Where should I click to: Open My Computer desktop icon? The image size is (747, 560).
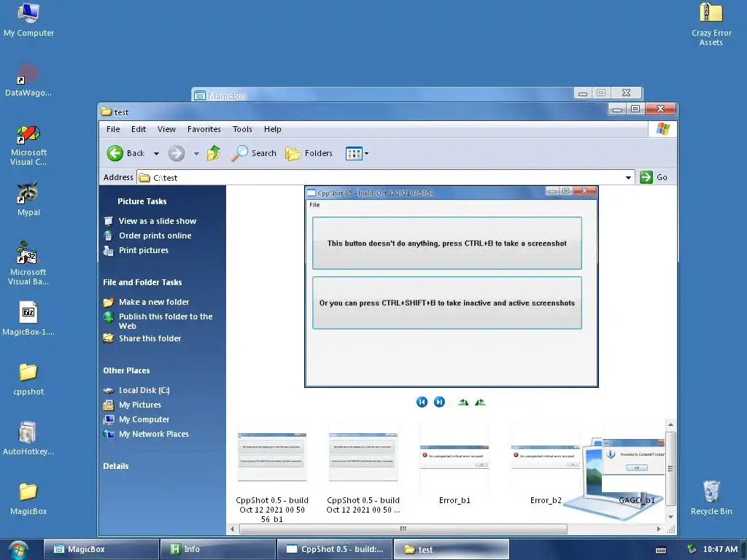click(x=28, y=20)
